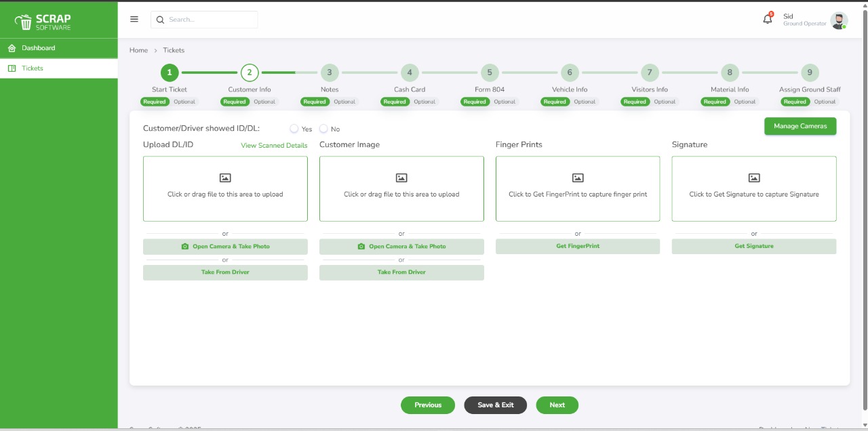Image resolution: width=868 pixels, height=431 pixels.
Task: Open the notifications bell icon
Action: [x=768, y=20]
